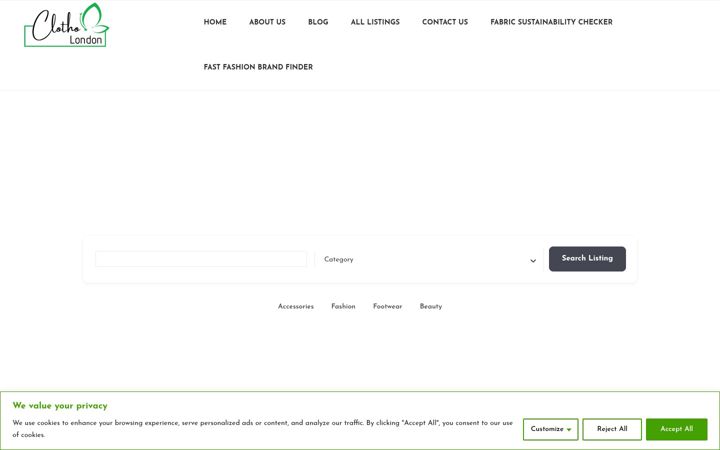
Task: Click the Search Listing button
Action: tap(587, 259)
